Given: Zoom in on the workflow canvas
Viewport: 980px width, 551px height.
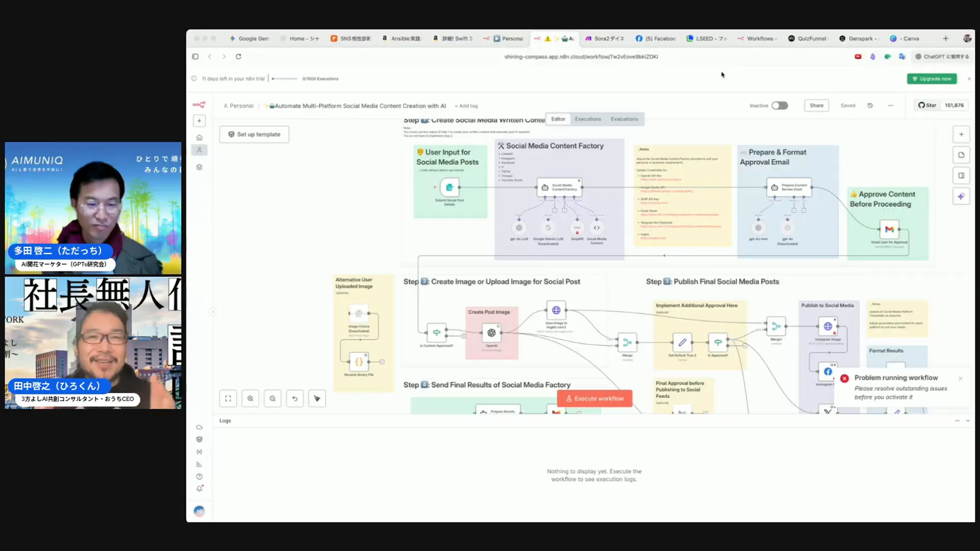Looking at the screenshot, I should pos(250,398).
